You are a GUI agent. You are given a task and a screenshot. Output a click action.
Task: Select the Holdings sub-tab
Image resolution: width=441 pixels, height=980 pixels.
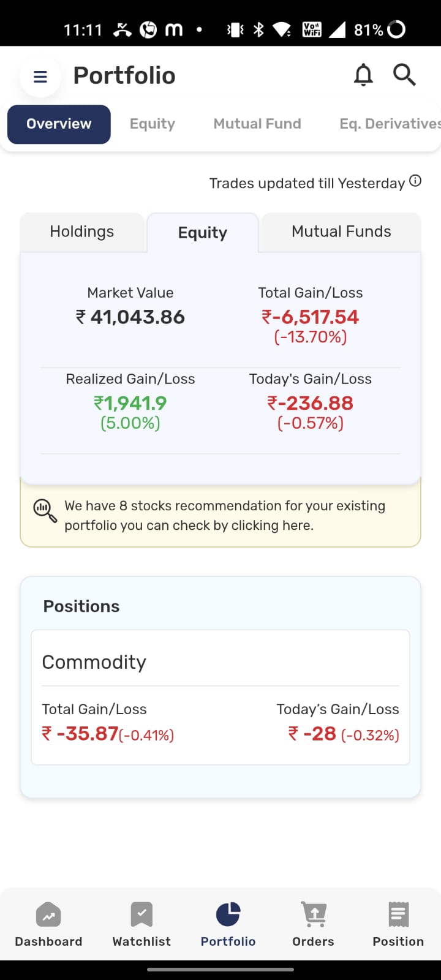tap(82, 232)
